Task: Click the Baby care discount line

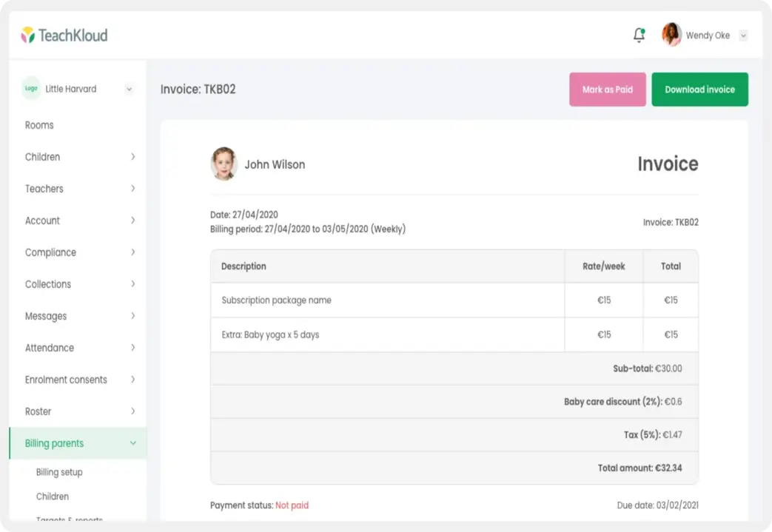Action: [622, 402]
